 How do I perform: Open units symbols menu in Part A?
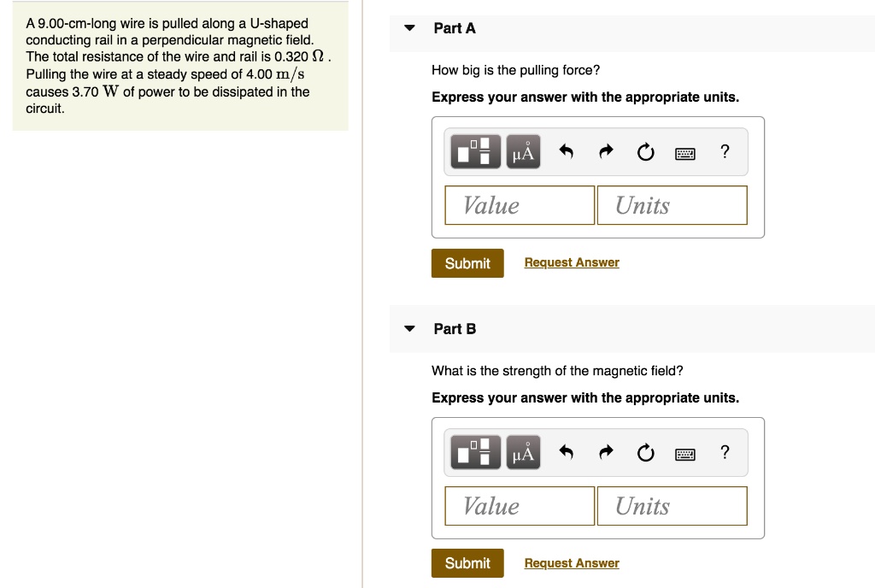coord(523,152)
